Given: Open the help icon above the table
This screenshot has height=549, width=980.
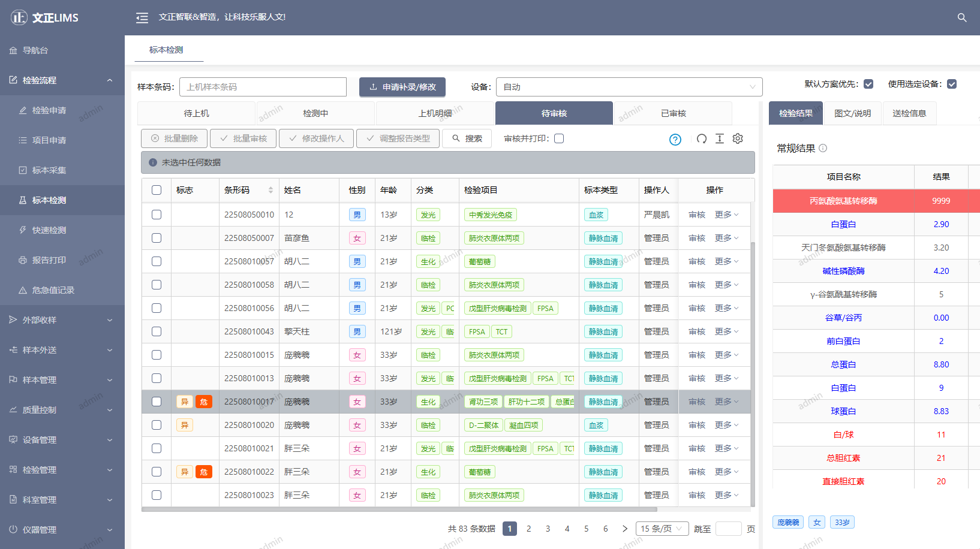Looking at the screenshot, I should [675, 139].
